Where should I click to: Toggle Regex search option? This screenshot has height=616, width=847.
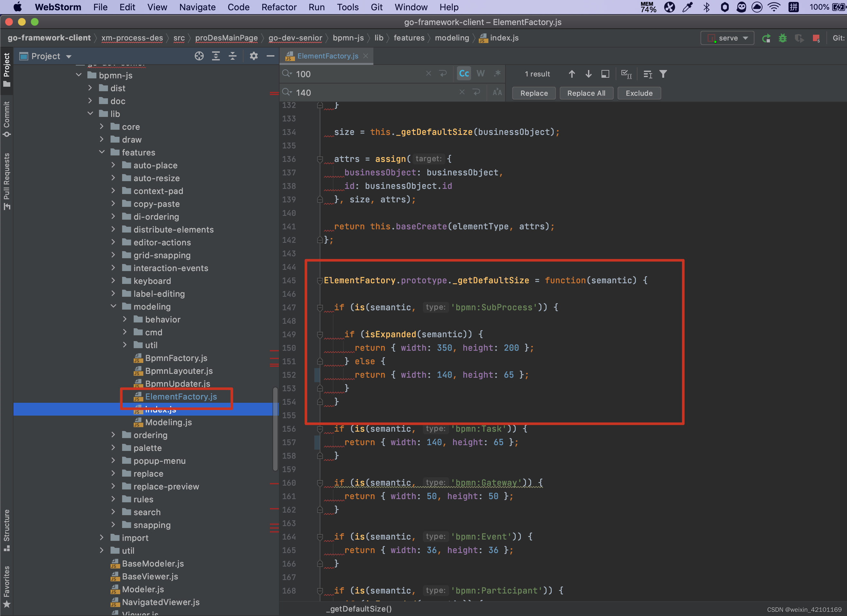pyautogui.click(x=497, y=74)
